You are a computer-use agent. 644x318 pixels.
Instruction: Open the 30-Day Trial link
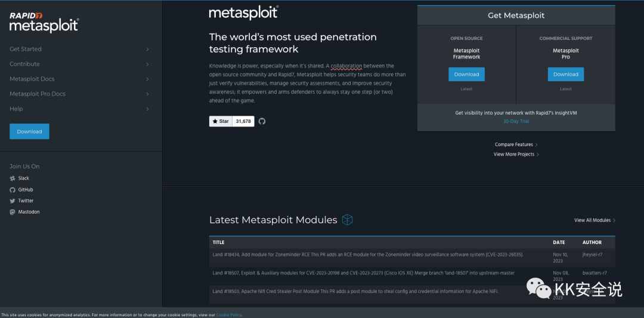point(516,121)
